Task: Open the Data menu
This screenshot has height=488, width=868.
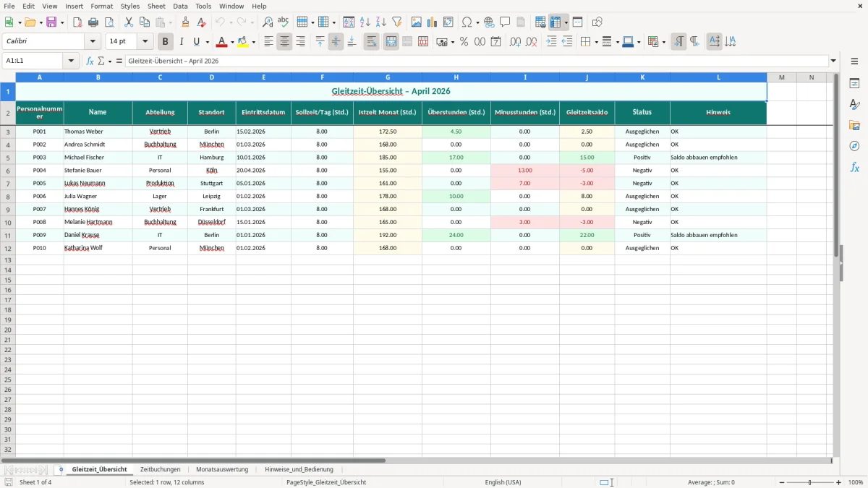Action: 180,6
